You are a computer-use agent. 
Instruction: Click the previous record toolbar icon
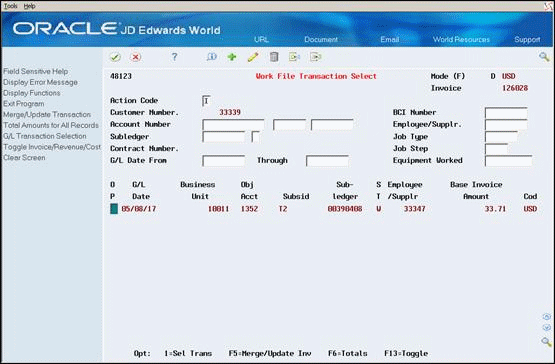pos(294,57)
